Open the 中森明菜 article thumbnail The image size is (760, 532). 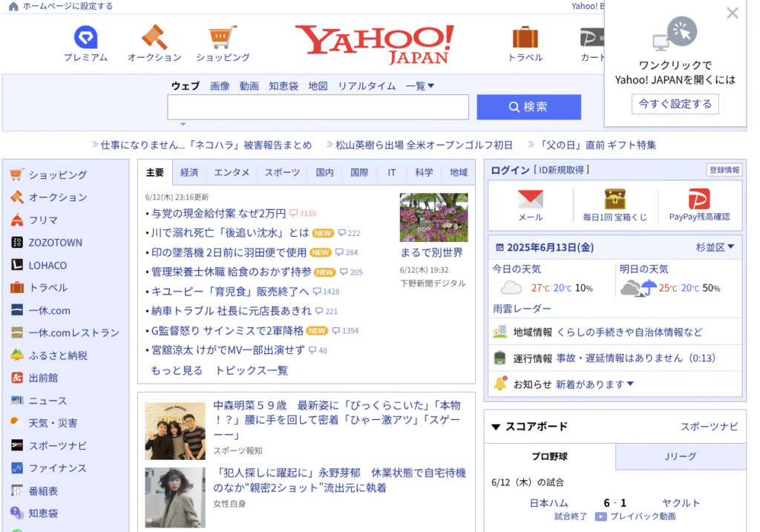(x=175, y=430)
